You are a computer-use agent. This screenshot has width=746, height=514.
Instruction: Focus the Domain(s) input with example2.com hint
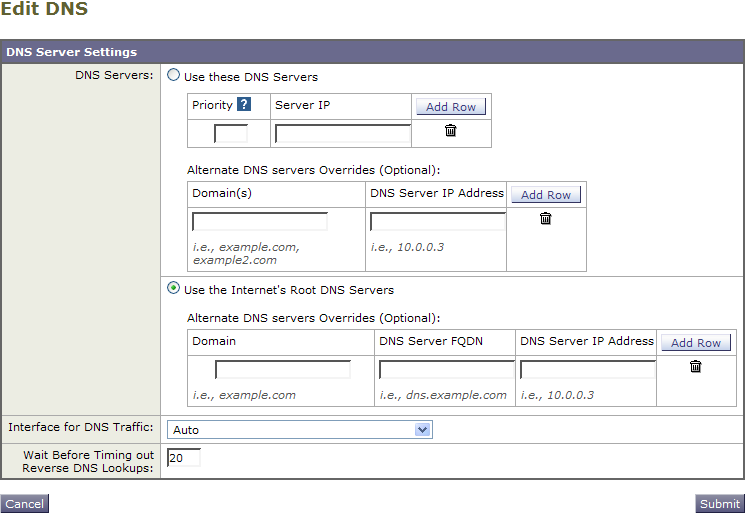point(260,221)
